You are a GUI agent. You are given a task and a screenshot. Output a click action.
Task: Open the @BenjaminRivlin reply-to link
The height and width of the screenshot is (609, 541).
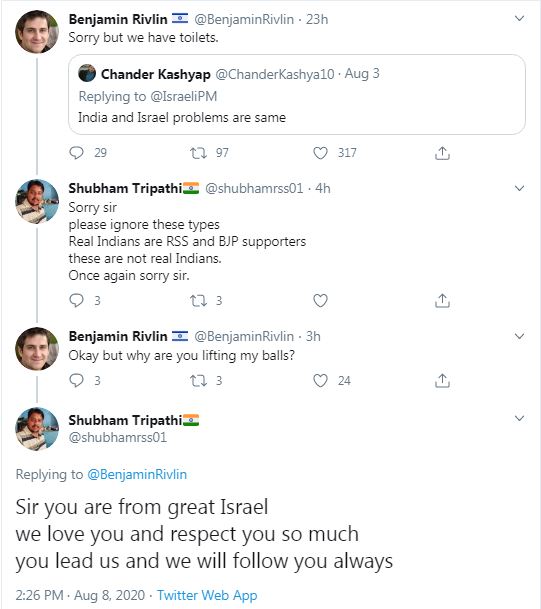tap(137, 474)
